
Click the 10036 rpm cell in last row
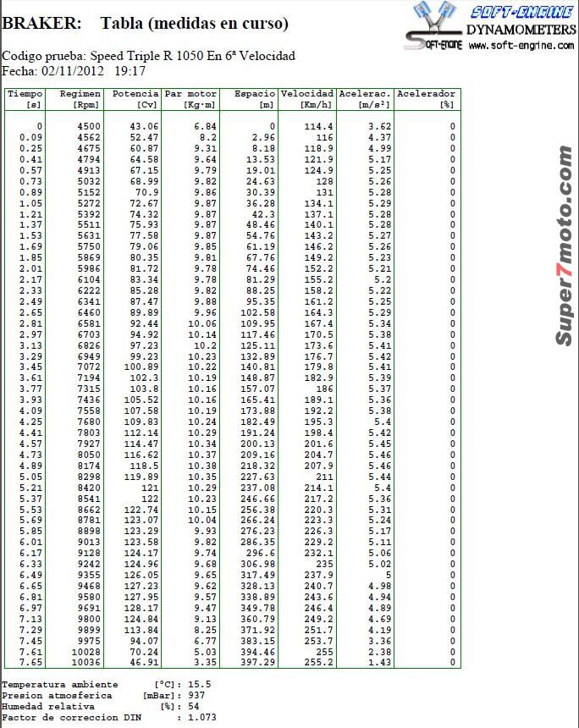pos(85,663)
